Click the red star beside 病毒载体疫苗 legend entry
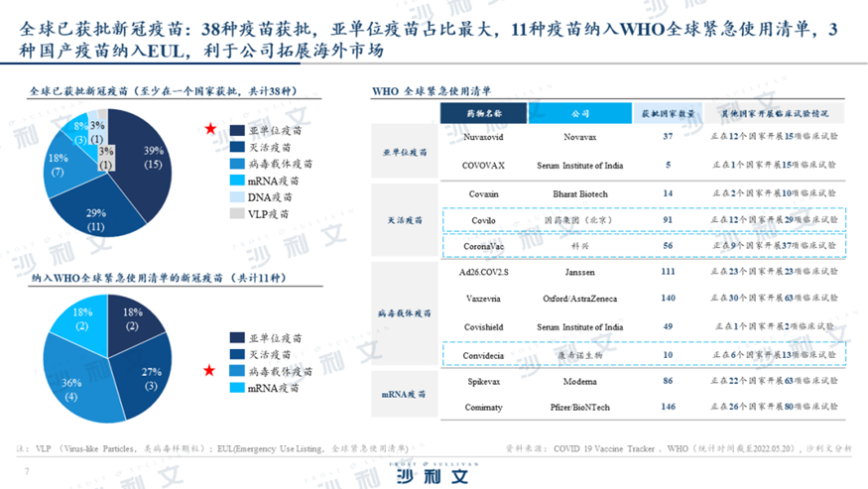868x489 pixels. coord(209,370)
